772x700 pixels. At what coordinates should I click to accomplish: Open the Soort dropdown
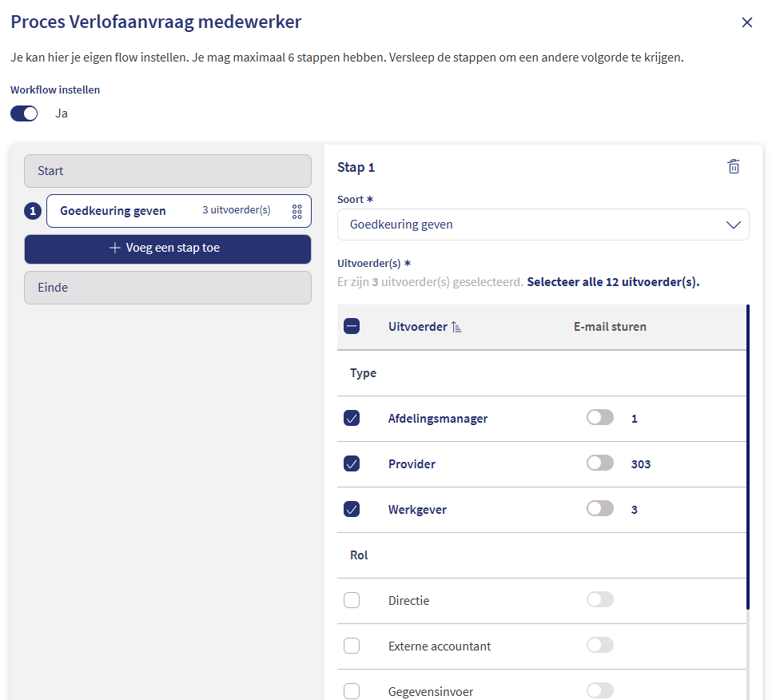543,225
